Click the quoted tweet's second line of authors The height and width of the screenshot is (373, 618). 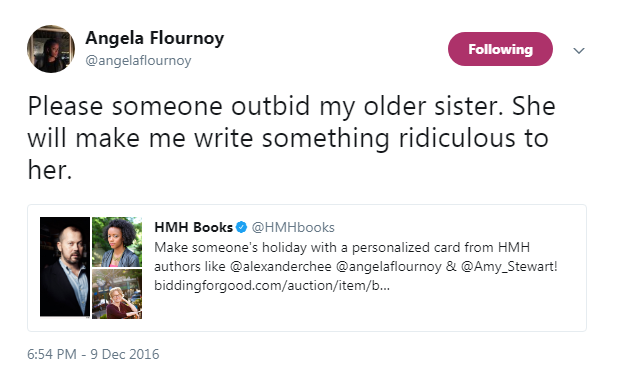click(356, 267)
